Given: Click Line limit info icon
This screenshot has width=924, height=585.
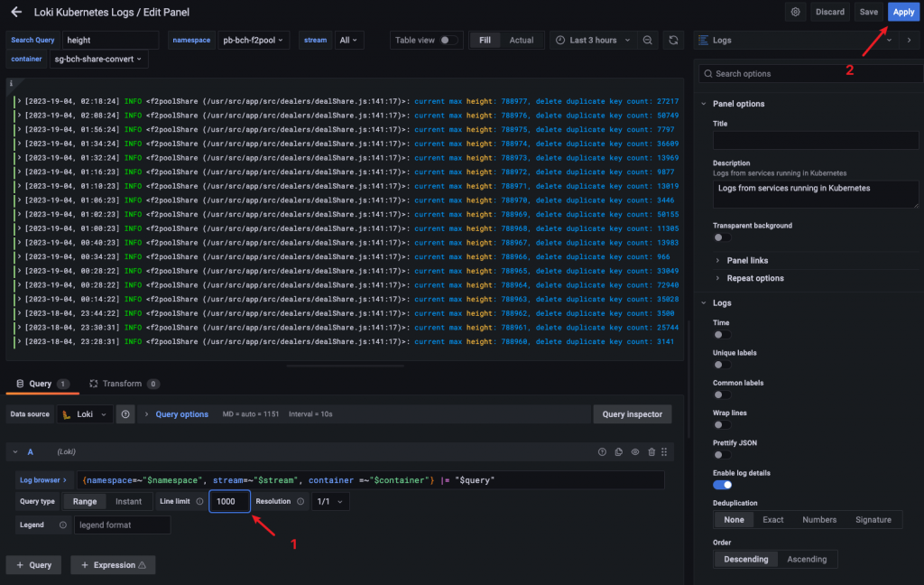Looking at the screenshot, I should coord(199,501).
